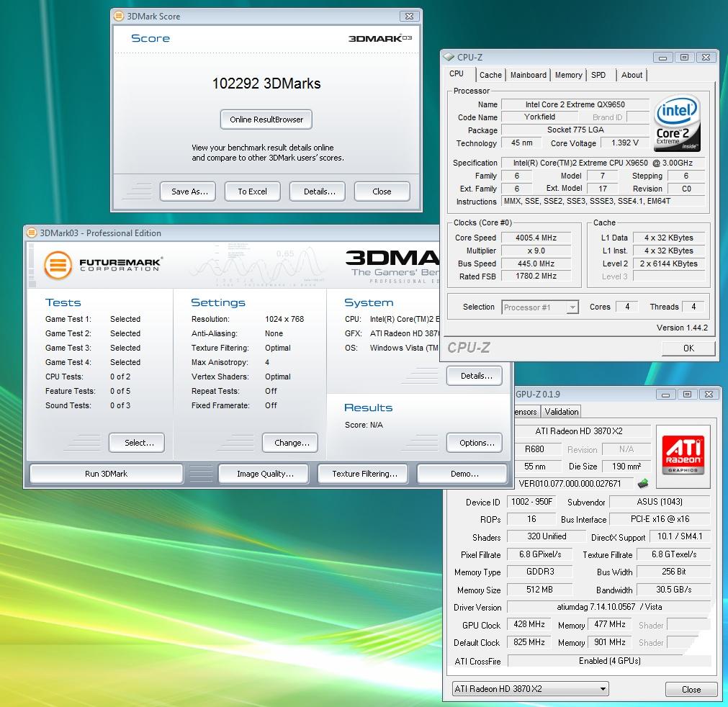This screenshot has width=728, height=707.
Task: Click the GPU Clock 428 MHz field
Action: coord(529,624)
